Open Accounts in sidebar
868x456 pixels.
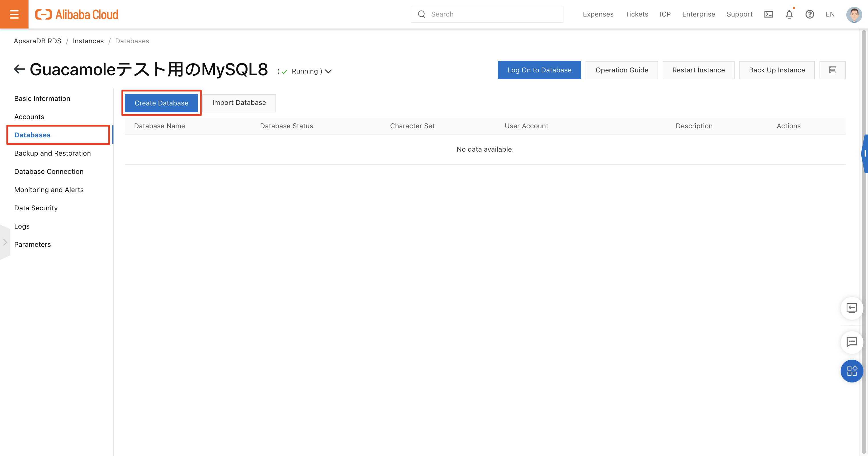click(29, 117)
